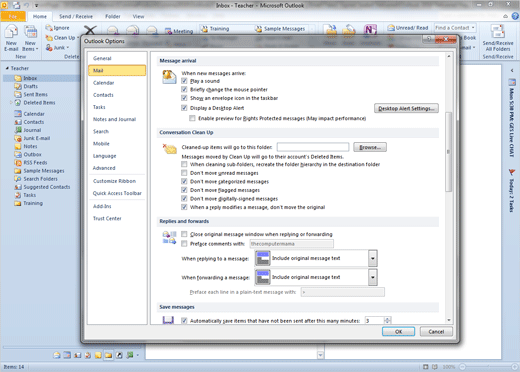Open the Outbox folder
520x372 pixels.
[x=32, y=154]
